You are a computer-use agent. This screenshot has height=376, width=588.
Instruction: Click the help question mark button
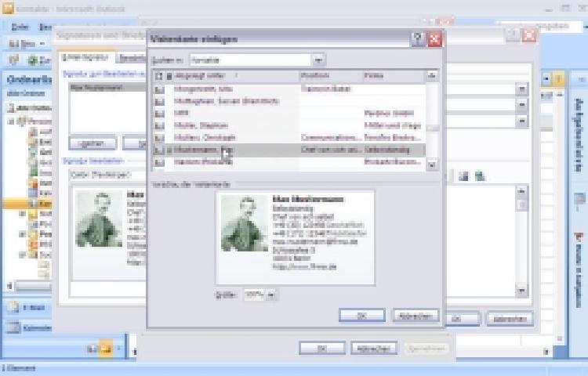click(x=418, y=39)
